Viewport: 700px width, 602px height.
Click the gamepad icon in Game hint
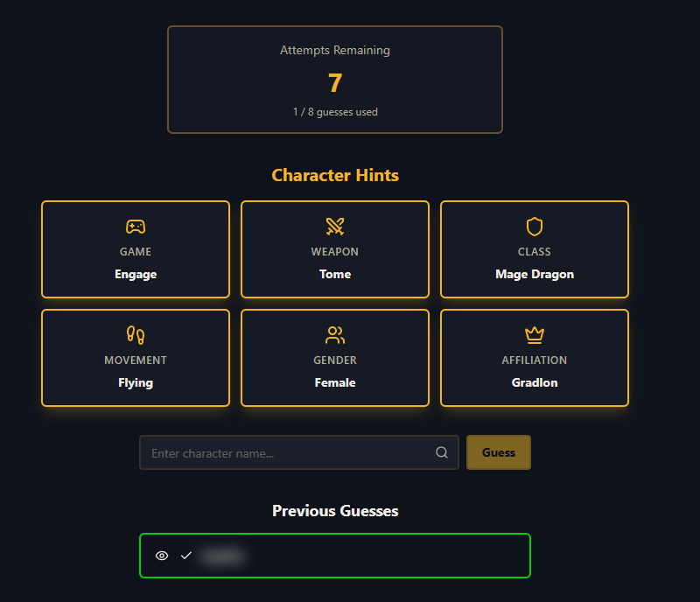tap(136, 227)
